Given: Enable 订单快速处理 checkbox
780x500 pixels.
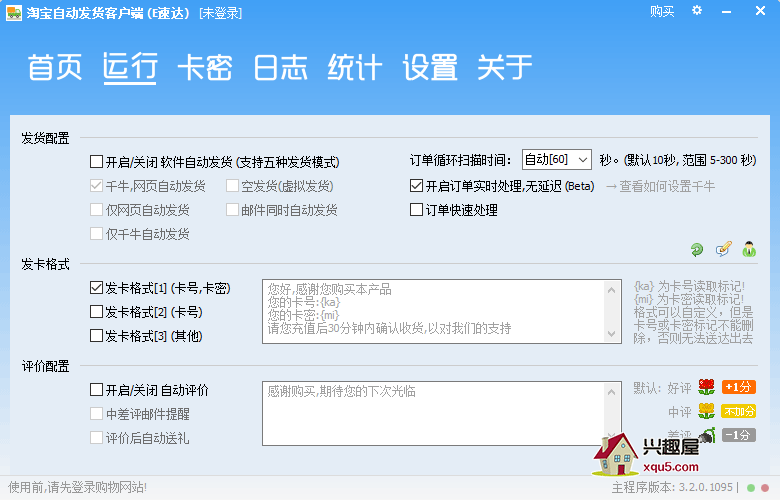Looking at the screenshot, I should pyautogui.click(x=416, y=209).
